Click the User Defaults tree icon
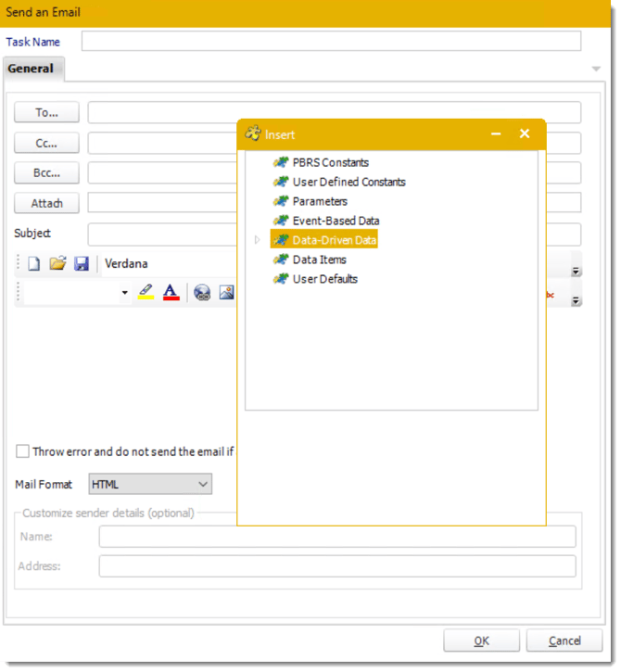The width and height of the screenshot is (621, 672). pyautogui.click(x=281, y=279)
